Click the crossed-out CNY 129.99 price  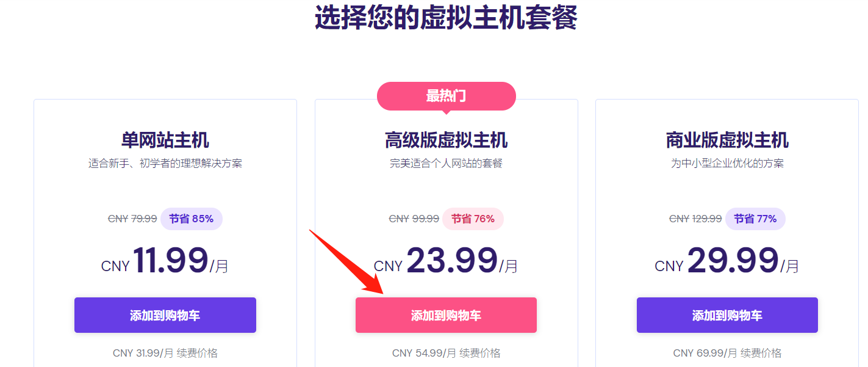(695, 219)
